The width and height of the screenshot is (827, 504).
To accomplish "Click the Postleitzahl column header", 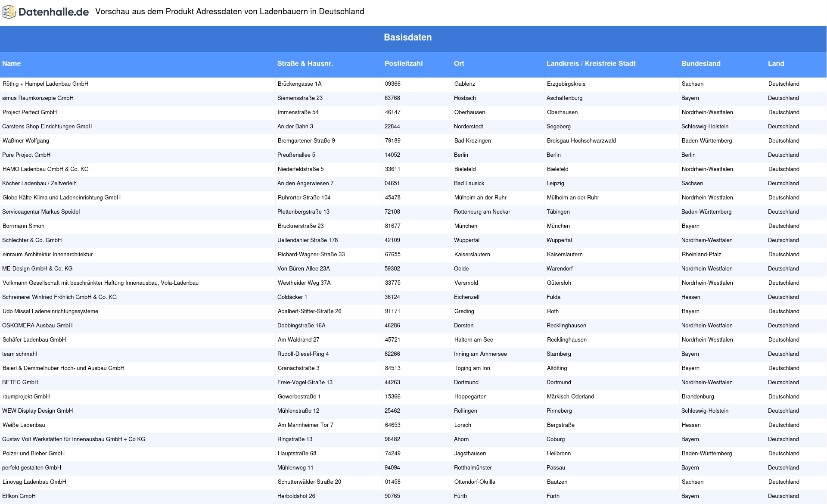I will coord(404,63).
